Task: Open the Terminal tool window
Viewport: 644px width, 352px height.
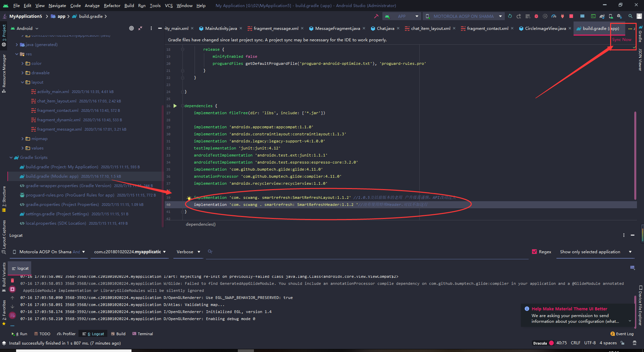Action: coord(143,334)
